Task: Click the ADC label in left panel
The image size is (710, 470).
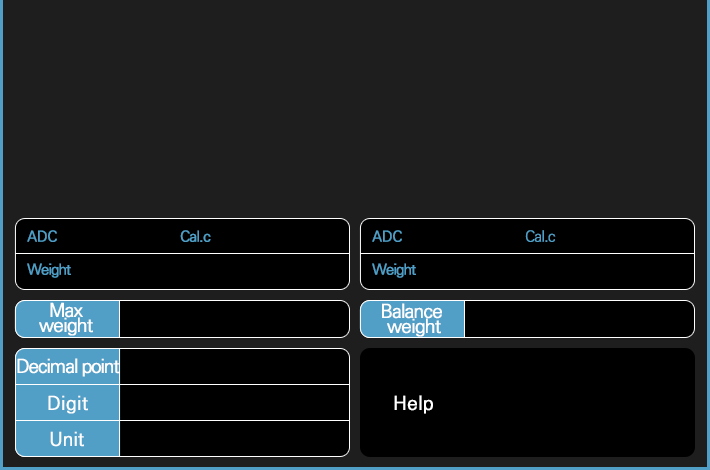Action: [x=42, y=237]
